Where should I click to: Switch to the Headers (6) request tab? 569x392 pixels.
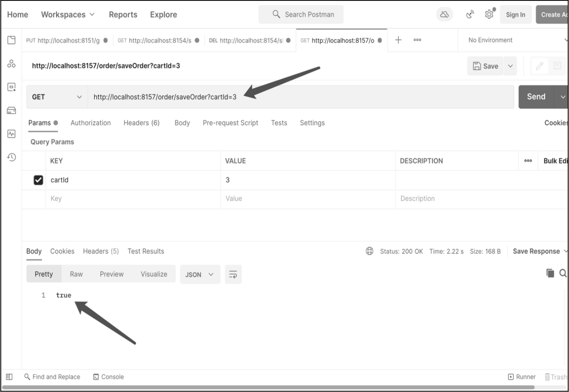pos(142,123)
